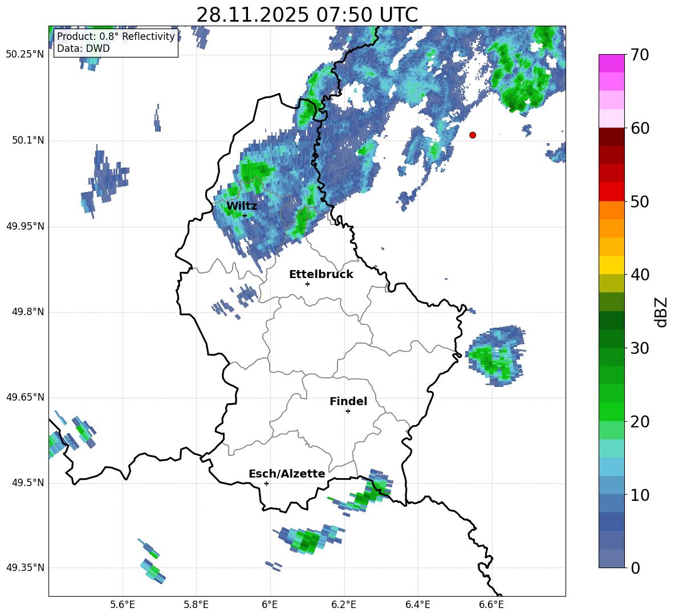Pick the olive swatch just below 40
The height and width of the screenshot is (616, 675).
(x=611, y=283)
